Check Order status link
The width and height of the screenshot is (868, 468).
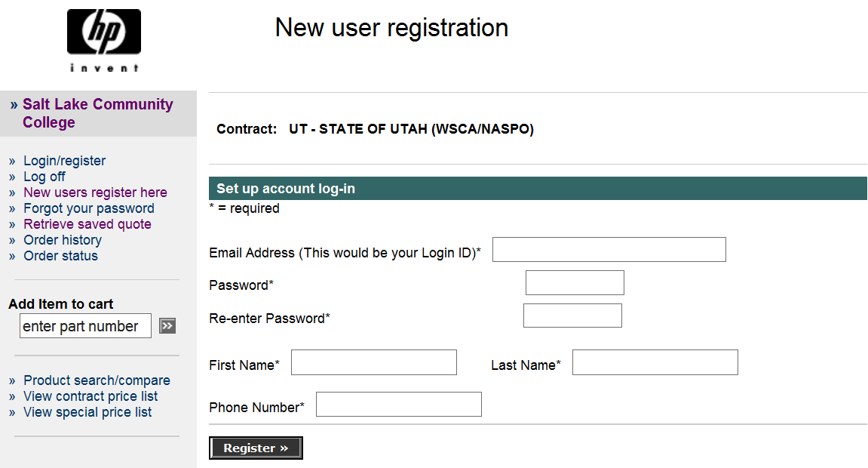coord(60,256)
